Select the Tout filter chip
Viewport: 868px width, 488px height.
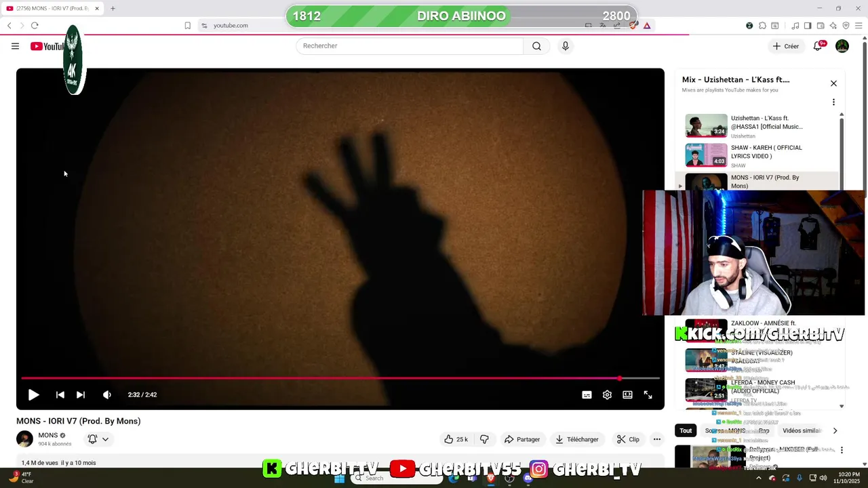(686, 430)
